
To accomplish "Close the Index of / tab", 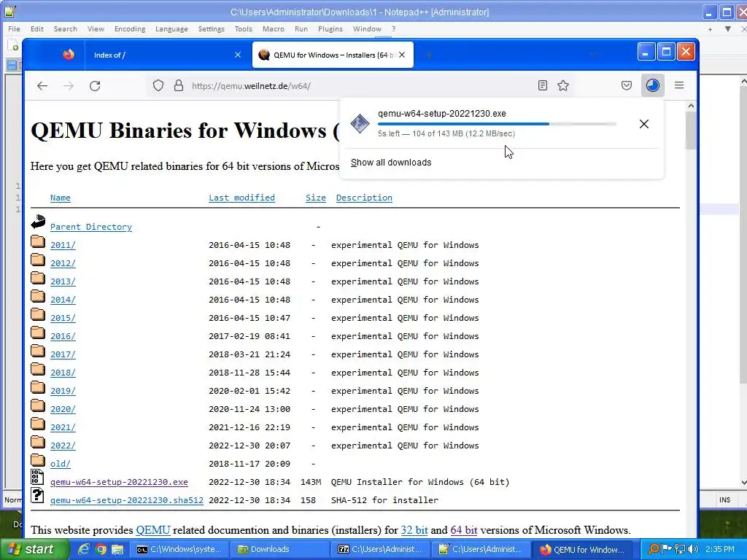I will point(238,55).
